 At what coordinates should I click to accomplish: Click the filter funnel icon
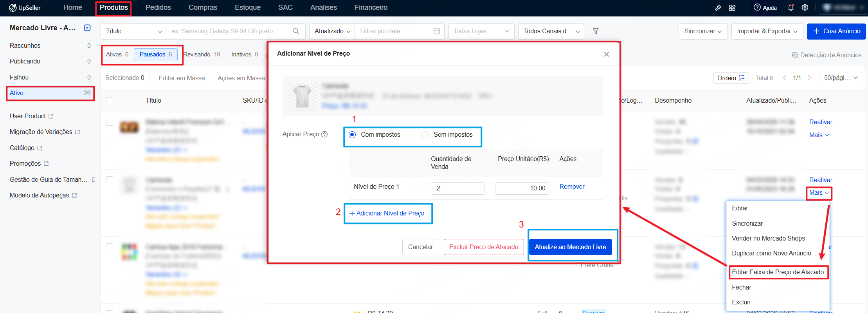point(596,31)
